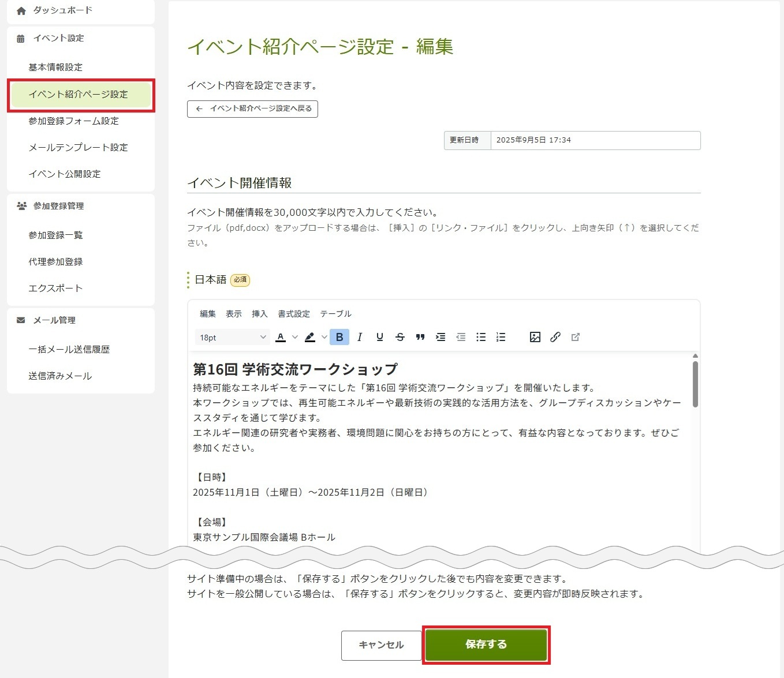The height and width of the screenshot is (678, 784).
Task: Create a bulleted list
Action: [x=481, y=338]
